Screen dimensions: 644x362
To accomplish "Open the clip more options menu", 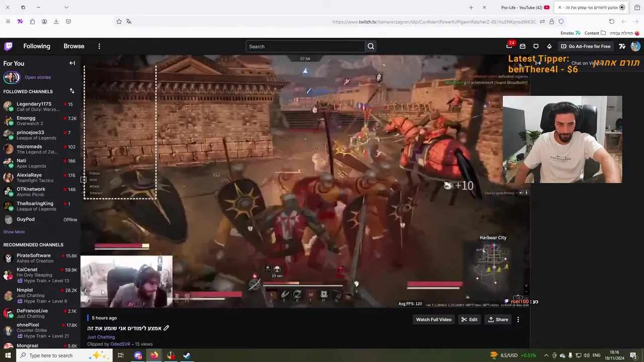I will (518, 319).
